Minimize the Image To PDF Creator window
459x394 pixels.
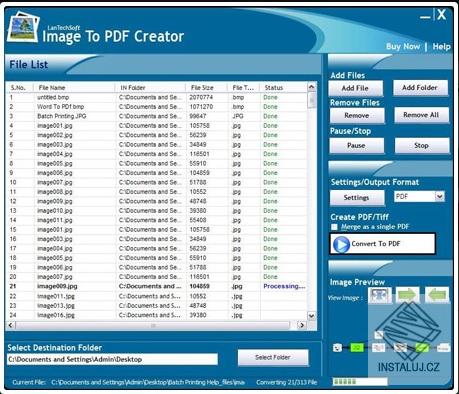point(425,16)
